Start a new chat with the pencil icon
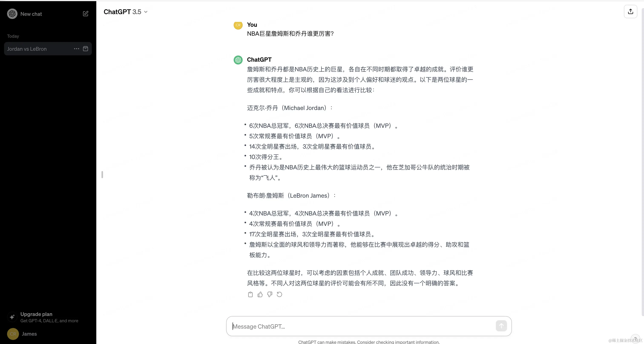644x344 pixels. pyautogui.click(x=85, y=14)
